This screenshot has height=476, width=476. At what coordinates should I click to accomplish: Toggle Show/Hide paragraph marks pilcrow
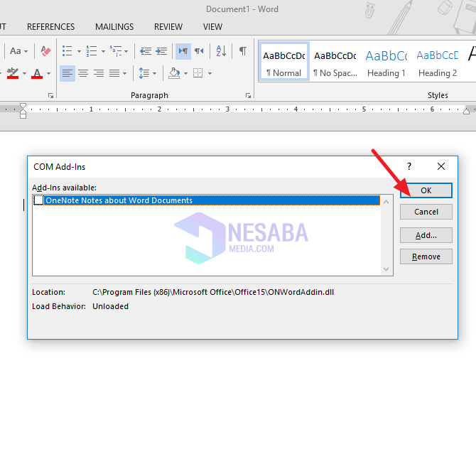(242, 51)
